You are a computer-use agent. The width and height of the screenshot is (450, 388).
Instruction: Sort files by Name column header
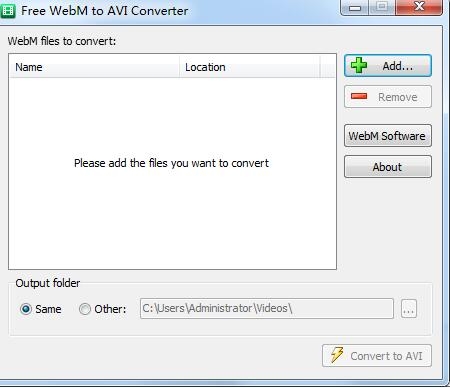[x=94, y=67]
